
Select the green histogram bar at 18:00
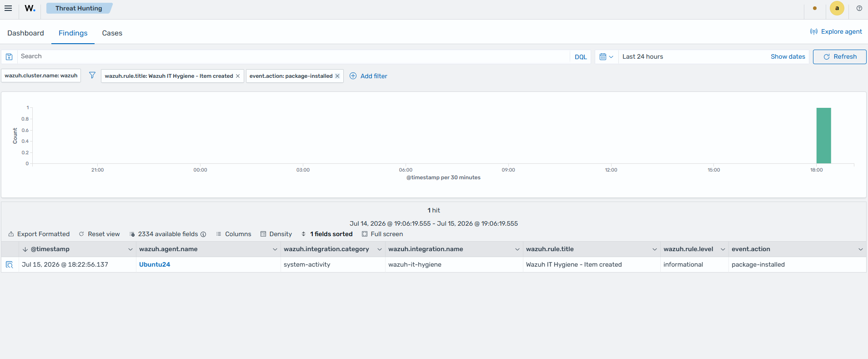[823, 136]
